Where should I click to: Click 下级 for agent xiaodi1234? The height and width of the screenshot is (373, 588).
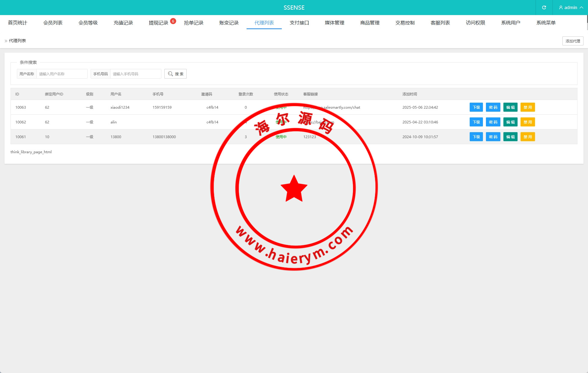(x=476, y=107)
